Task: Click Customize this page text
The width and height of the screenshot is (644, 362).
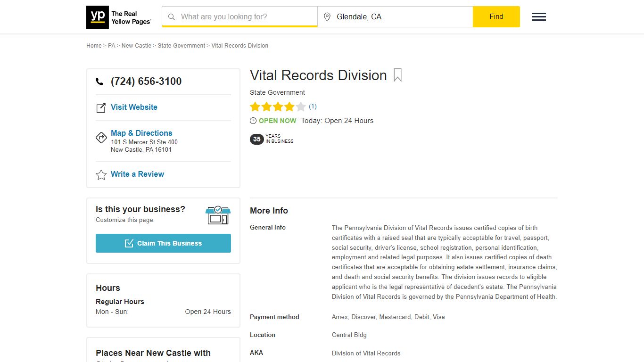Action: (125, 220)
